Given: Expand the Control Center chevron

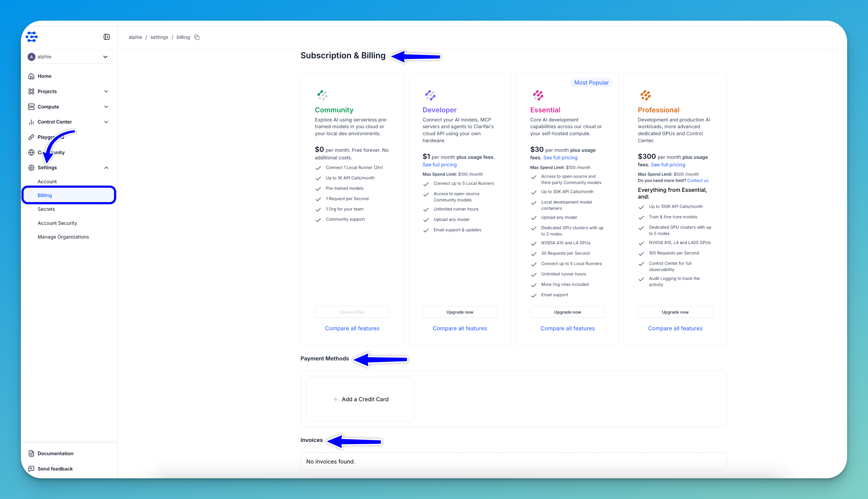Looking at the screenshot, I should pos(106,122).
